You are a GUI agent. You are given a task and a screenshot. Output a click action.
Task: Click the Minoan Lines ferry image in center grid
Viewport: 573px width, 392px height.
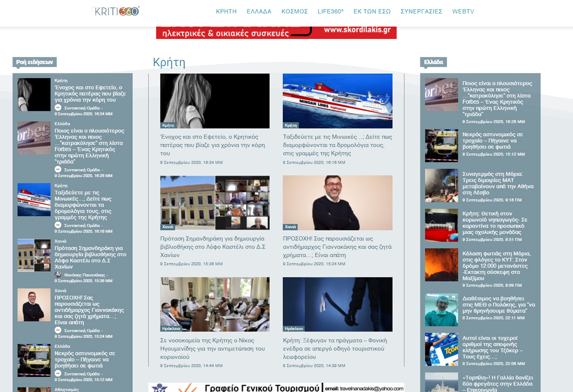[x=338, y=100]
